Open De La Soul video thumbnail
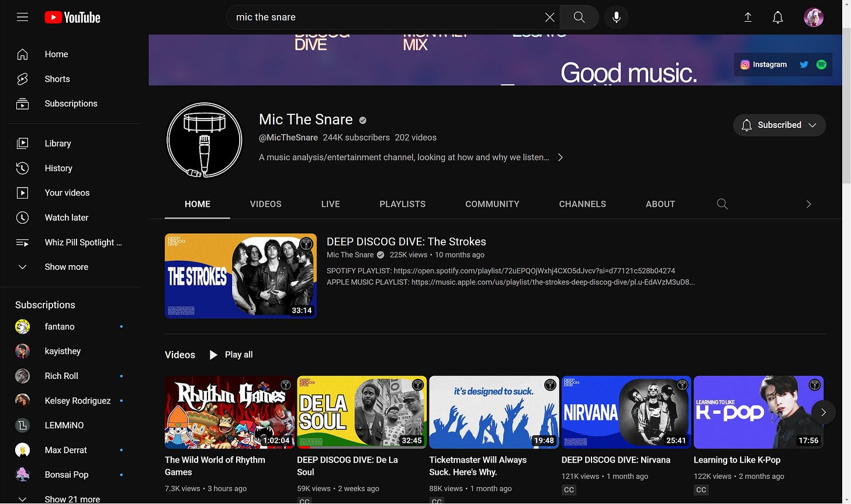 pyautogui.click(x=362, y=412)
